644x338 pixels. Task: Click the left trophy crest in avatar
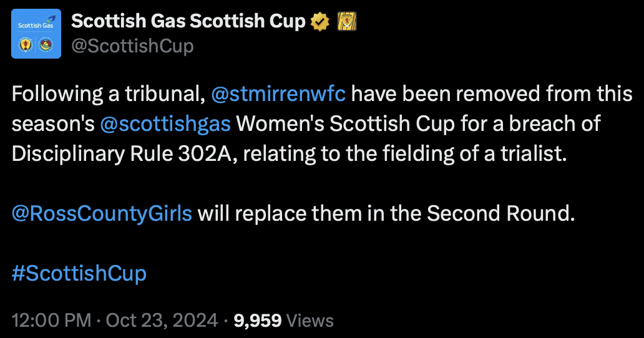tap(26, 45)
